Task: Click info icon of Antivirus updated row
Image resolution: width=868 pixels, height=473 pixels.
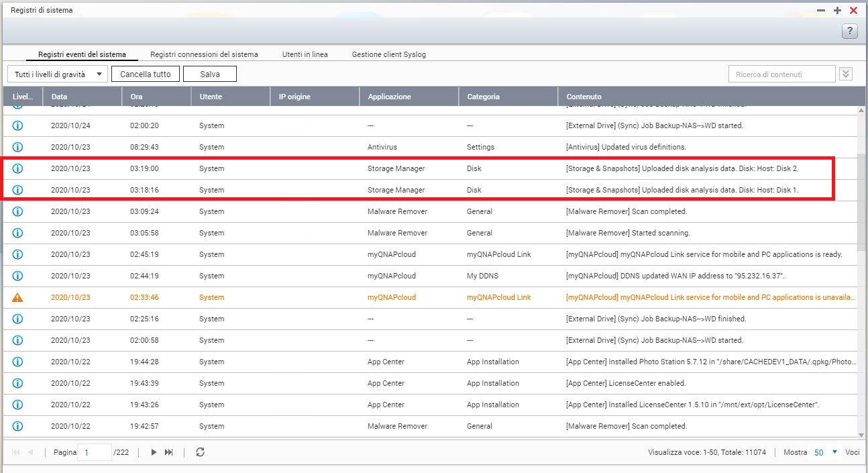Action: click(x=18, y=147)
